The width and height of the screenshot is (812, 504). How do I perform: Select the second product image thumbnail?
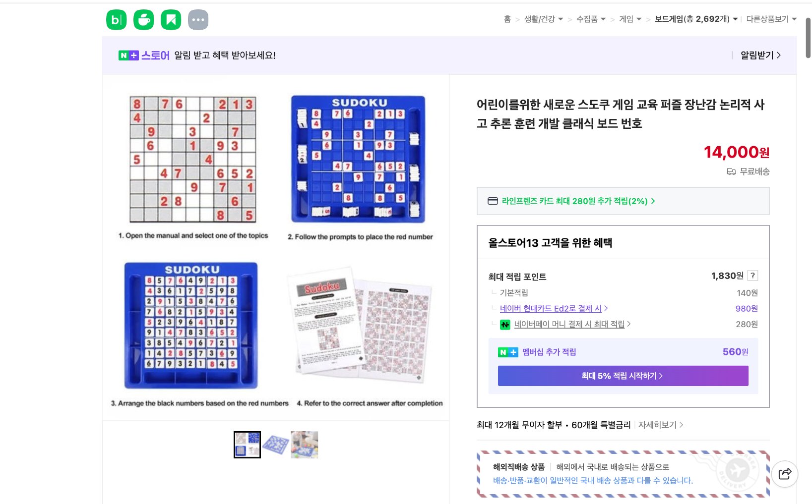[x=276, y=444]
